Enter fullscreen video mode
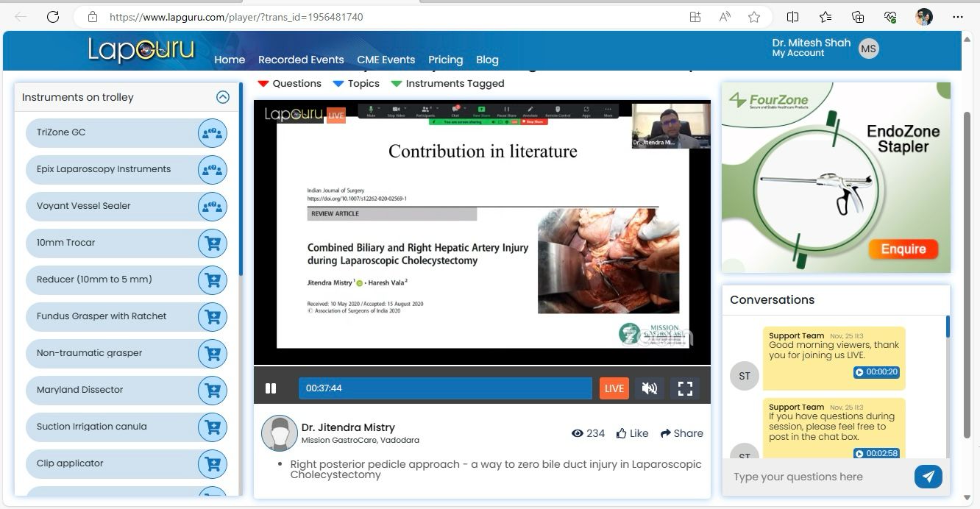 684,388
